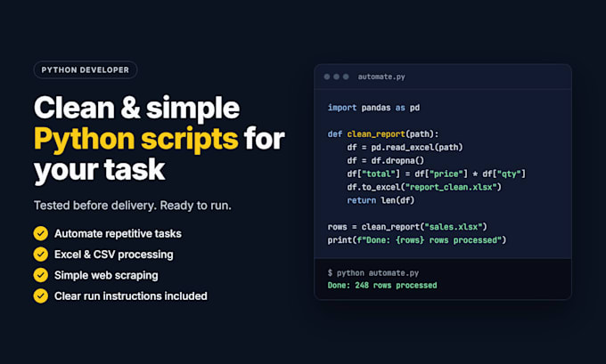This screenshot has height=364, width=606.
Task: Click the checkmark beside Simple web scraping
Action: [41, 275]
